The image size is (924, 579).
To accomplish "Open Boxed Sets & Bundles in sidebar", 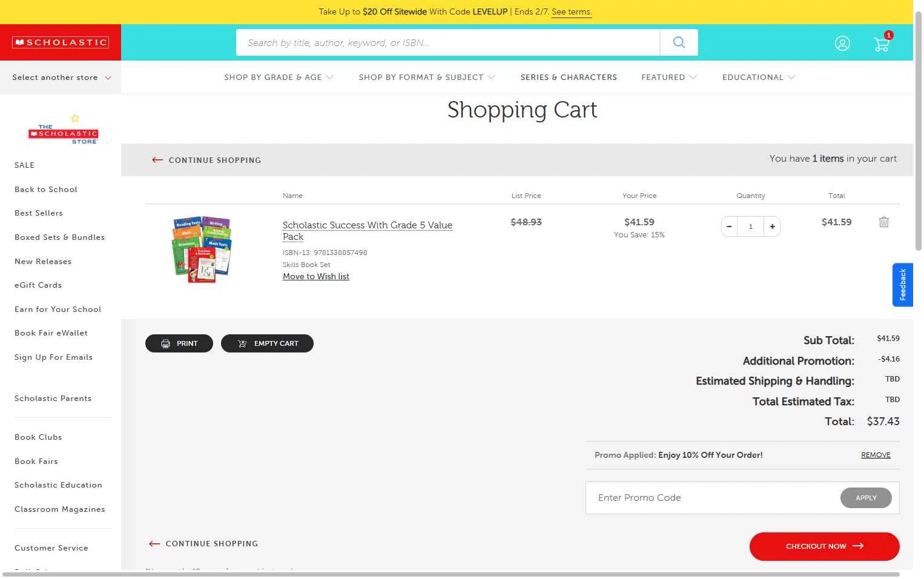I will 60,237.
